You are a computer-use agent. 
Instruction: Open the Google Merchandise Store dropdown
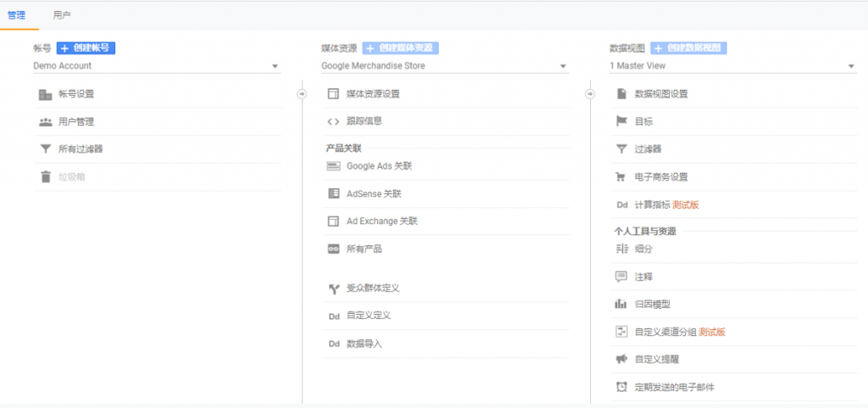[x=445, y=66]
